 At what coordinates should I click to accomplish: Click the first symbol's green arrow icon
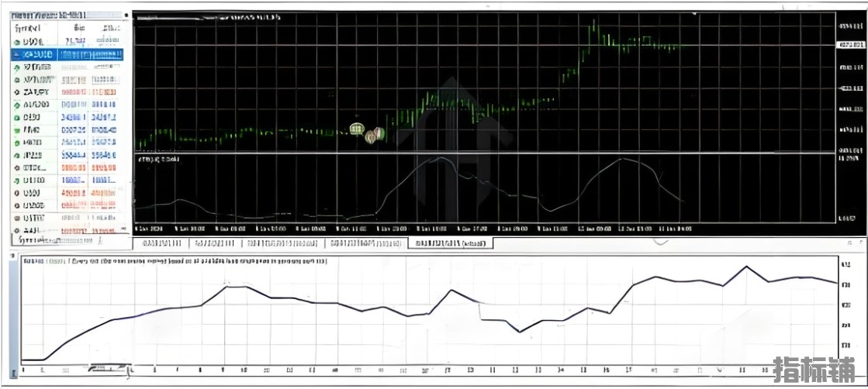point(17,42)
